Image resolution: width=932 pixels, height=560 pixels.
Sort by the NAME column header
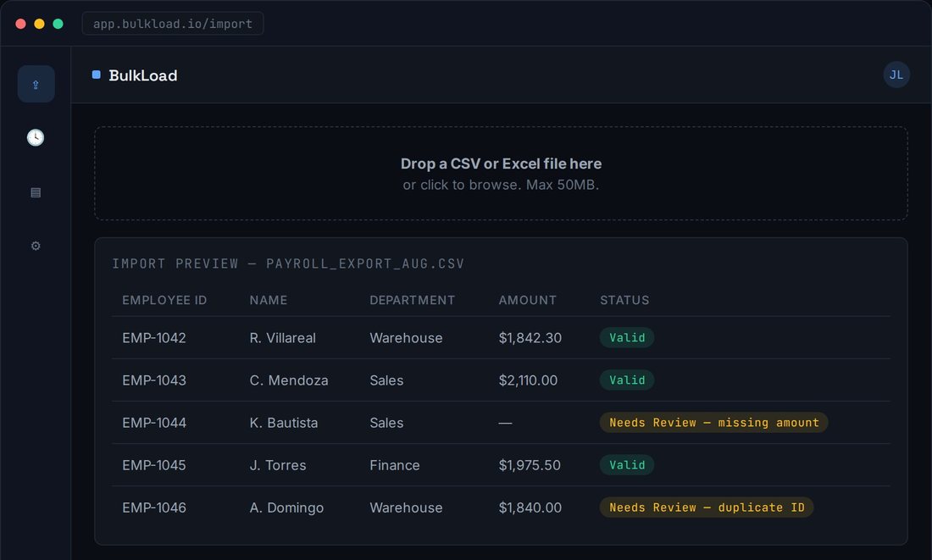[268, 300]
